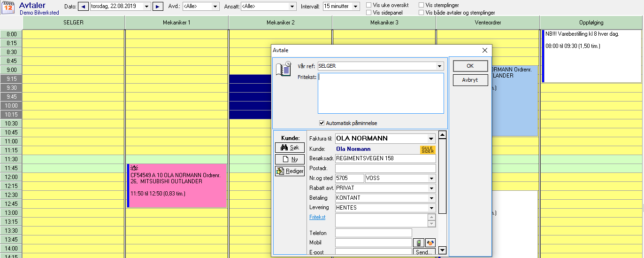Click the 13:00 time row label
Image resolution: width=644 pixels, height=258 pixels.
pyautogui.click(x=11, y=213)
